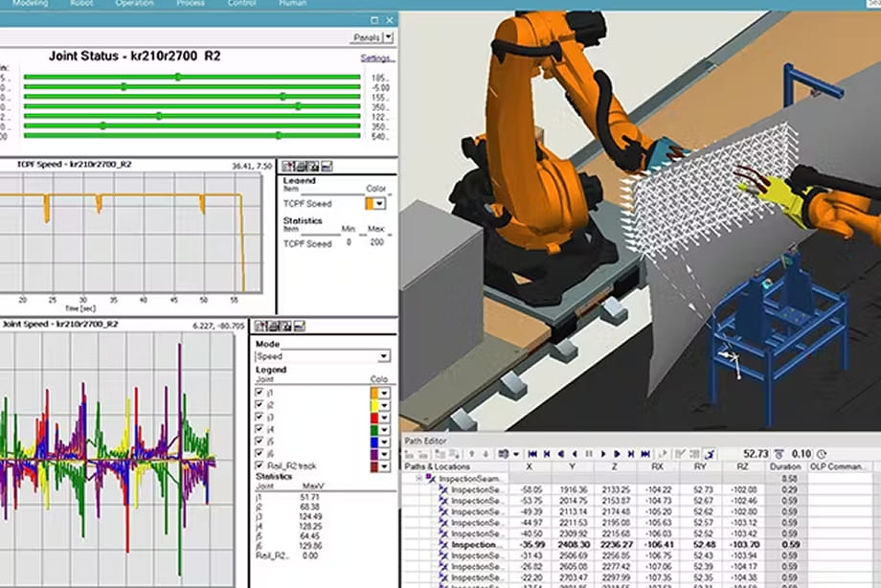Jump to last location in Path Editor

(645, 454)
